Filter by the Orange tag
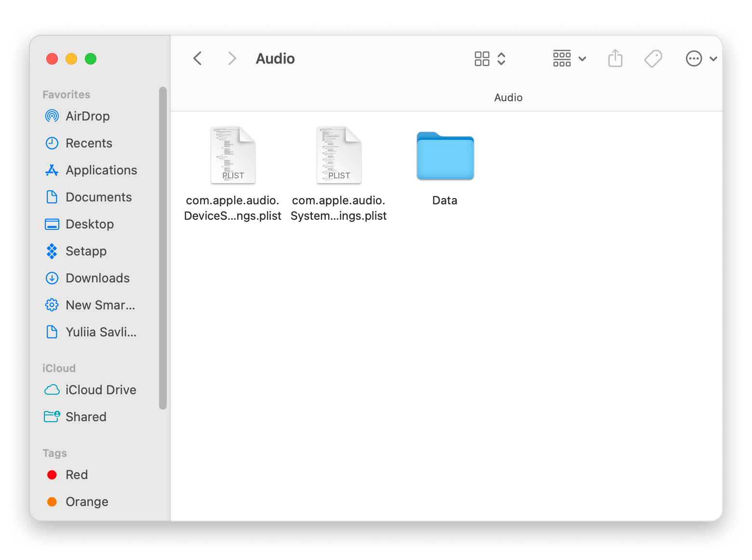The height and width of the screenshot is (560, 752). click(87, 502)
